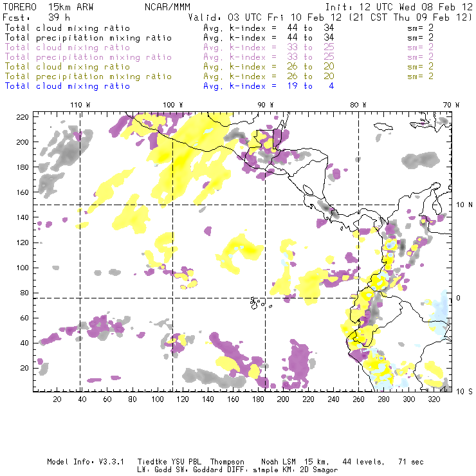Image resolution: width=476 pixels, height=476 pixels.
Task: Click the '(21 CST Thu 09 Feb 12)' local time text
Action: coord(411,17)
